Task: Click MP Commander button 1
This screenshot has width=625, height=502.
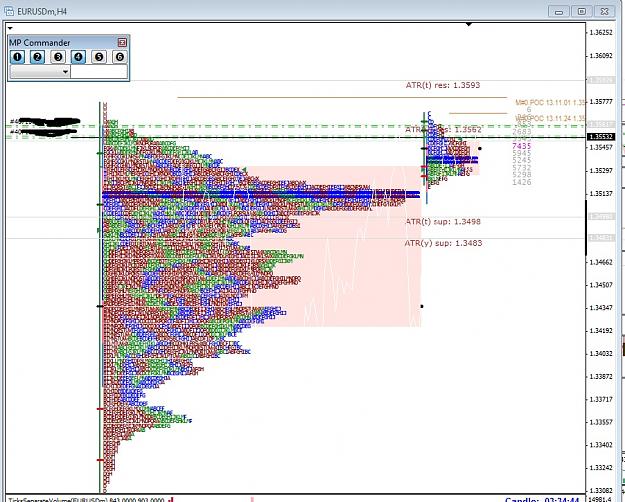Action: tap(17, 57)
